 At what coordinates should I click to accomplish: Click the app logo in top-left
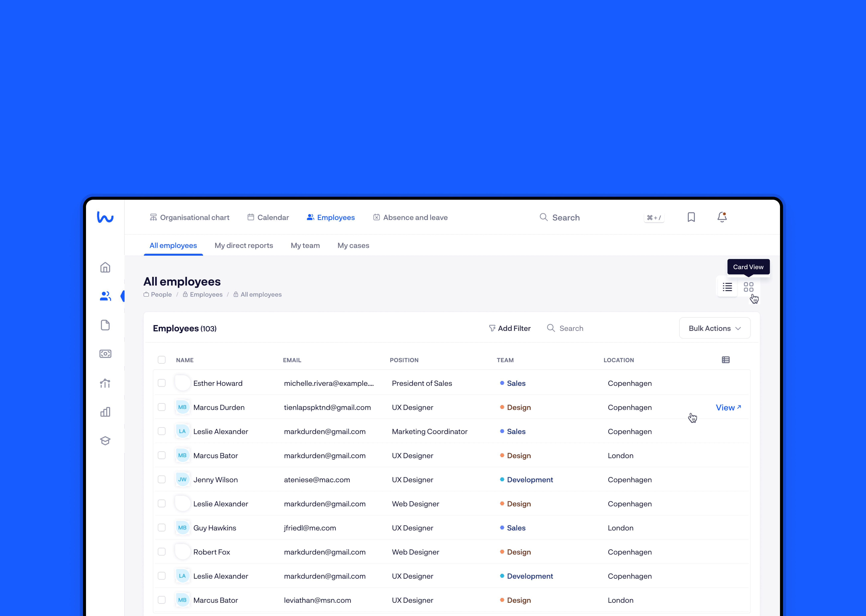tap(105, 217)
